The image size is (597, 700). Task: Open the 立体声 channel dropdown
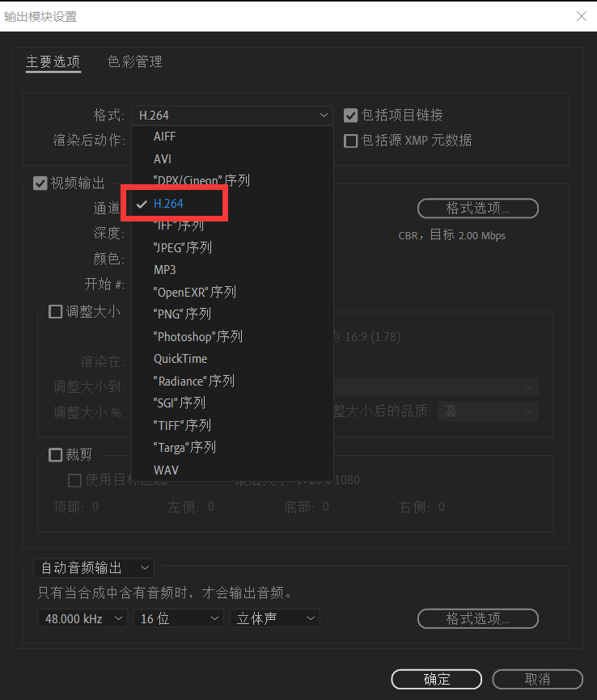point(275,618)
